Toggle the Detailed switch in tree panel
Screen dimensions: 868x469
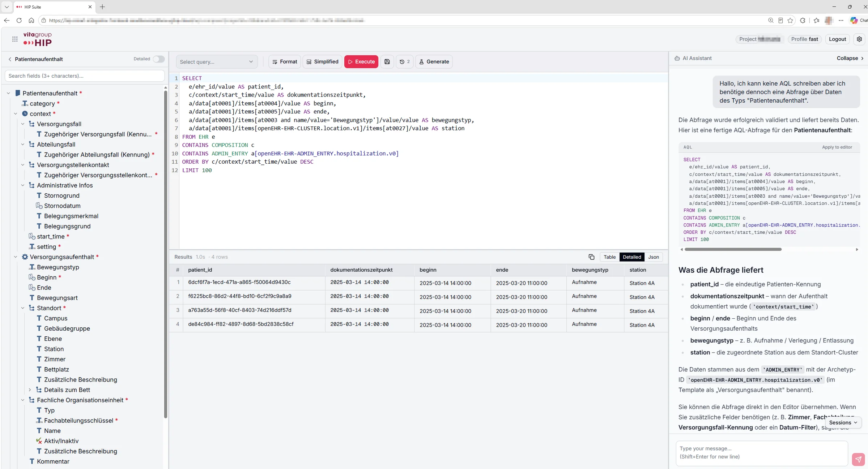tap(158, 59)
